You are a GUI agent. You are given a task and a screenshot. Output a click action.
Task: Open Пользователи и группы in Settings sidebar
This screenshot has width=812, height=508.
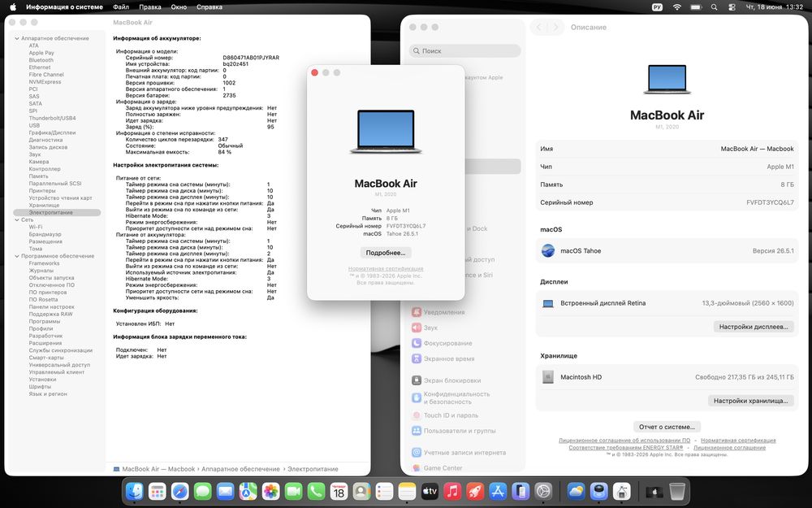[x=454, y=431]
